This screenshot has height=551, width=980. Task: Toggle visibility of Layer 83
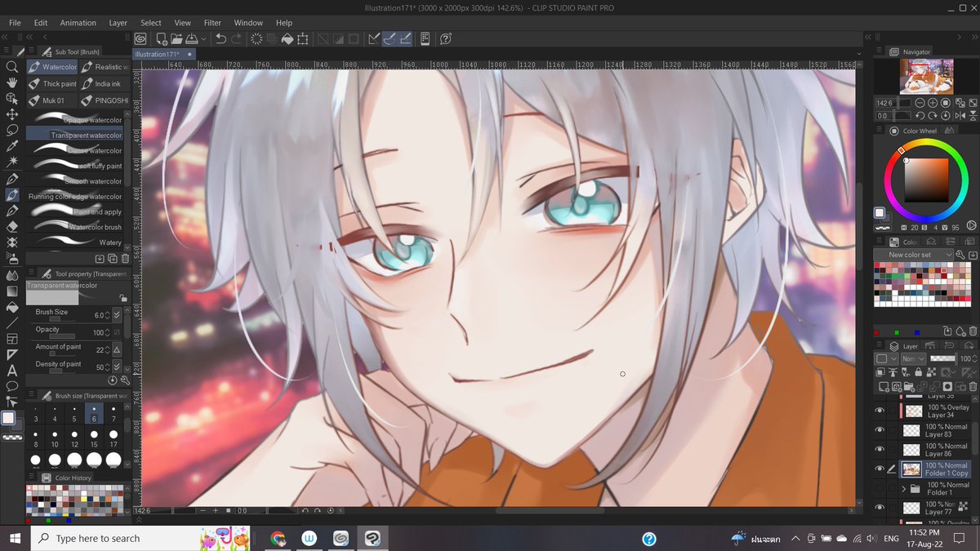(880, 430)
